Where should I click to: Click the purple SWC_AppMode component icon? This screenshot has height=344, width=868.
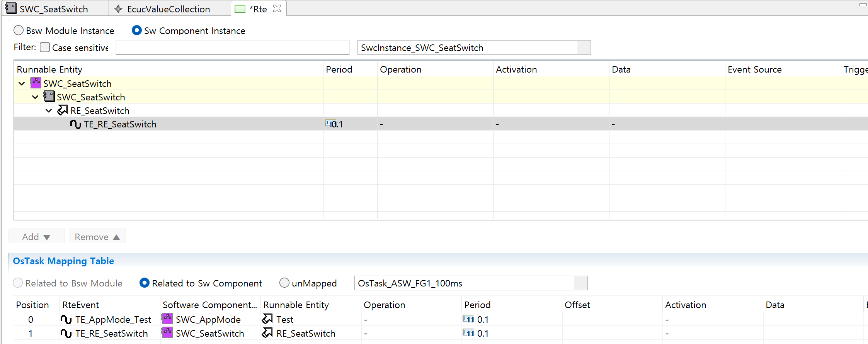[167, 319]
